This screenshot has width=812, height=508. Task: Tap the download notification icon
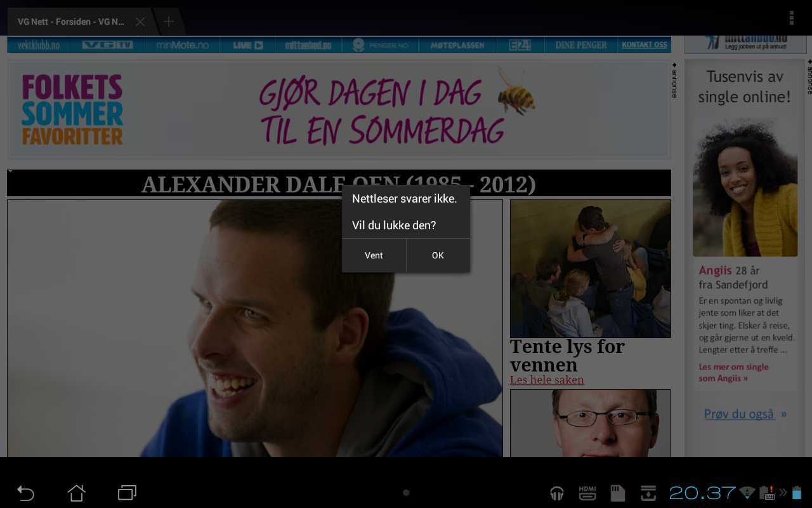[x=648, y=493]
